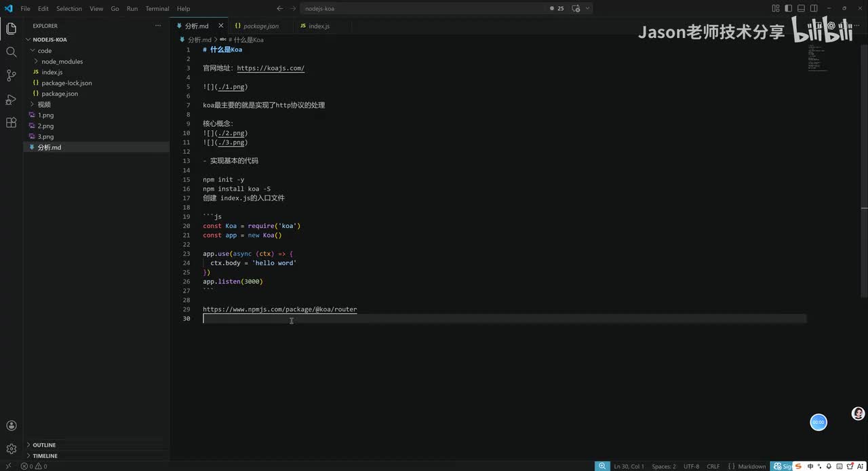Go forward with the right arrow

point(293,9)
